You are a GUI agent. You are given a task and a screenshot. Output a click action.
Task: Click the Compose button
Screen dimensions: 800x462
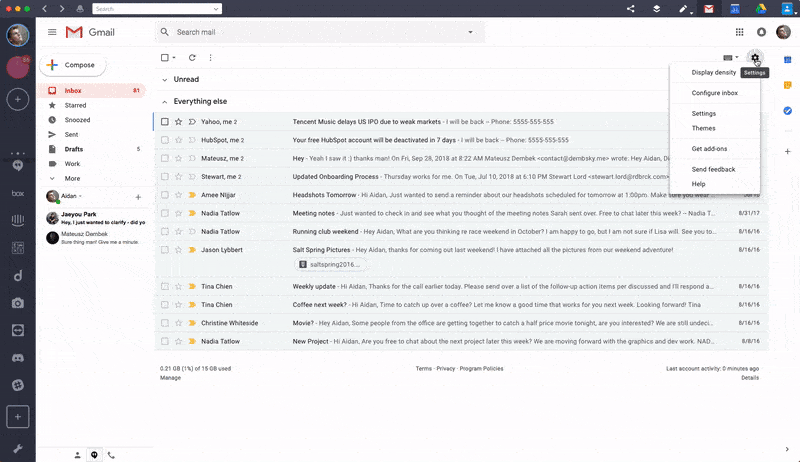(72, 65)
